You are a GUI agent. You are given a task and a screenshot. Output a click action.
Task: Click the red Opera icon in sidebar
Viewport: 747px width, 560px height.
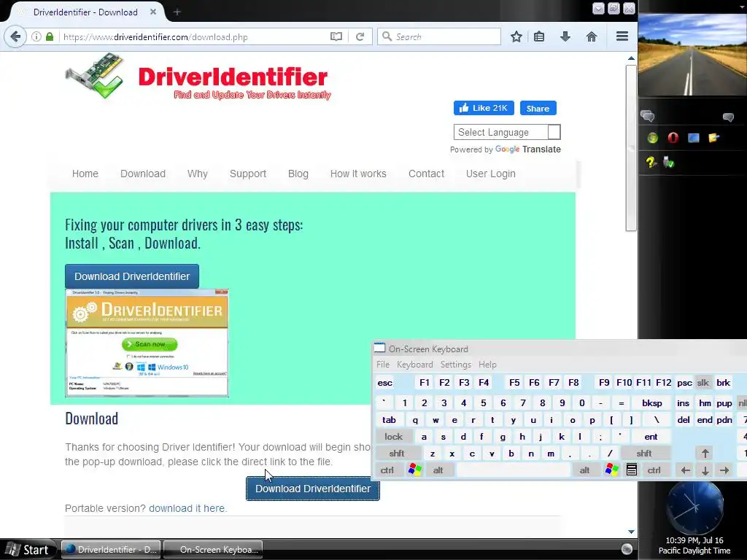click(673, 138)
